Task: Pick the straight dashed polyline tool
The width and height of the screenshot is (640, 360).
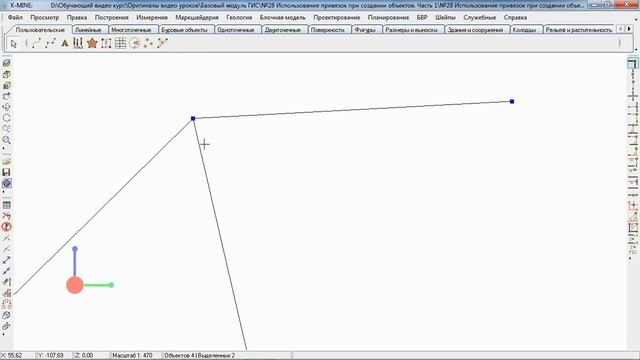Action: click(51, 43)
